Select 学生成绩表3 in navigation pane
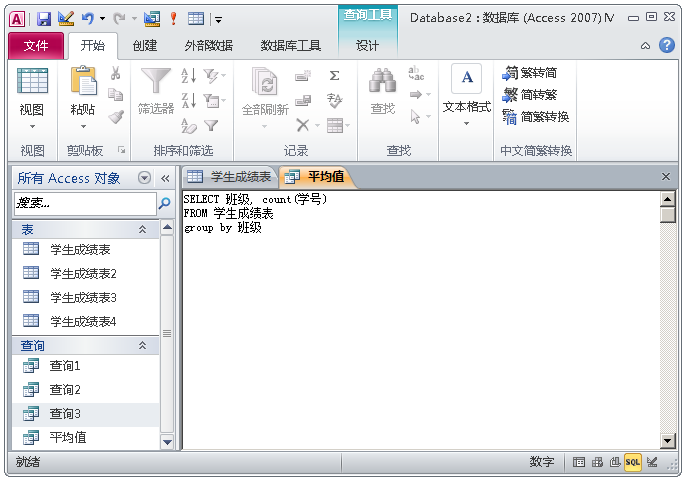This screenshot has height=480, width=689. 83,298
